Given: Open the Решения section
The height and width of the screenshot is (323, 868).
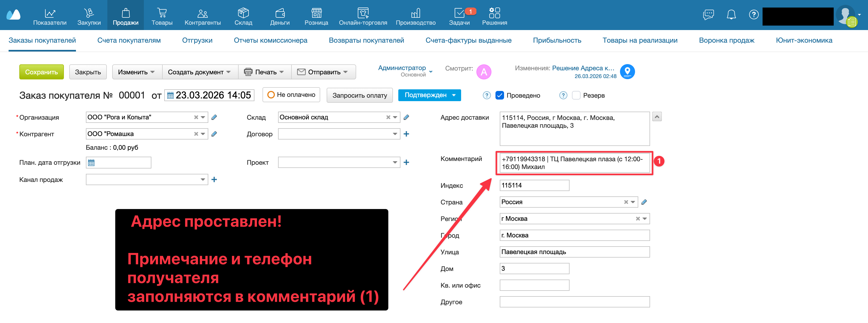Looking at the screenshot, I should (x=494, y=15).
